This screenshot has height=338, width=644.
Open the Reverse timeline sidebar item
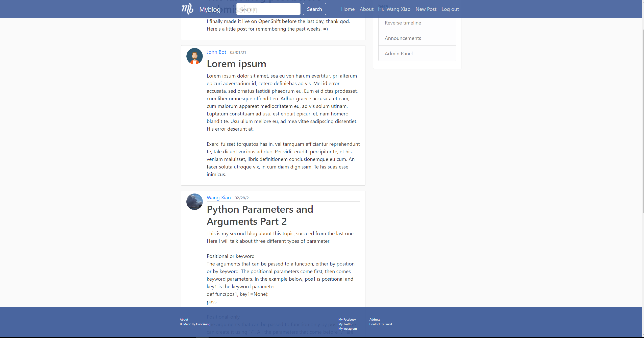403,23
